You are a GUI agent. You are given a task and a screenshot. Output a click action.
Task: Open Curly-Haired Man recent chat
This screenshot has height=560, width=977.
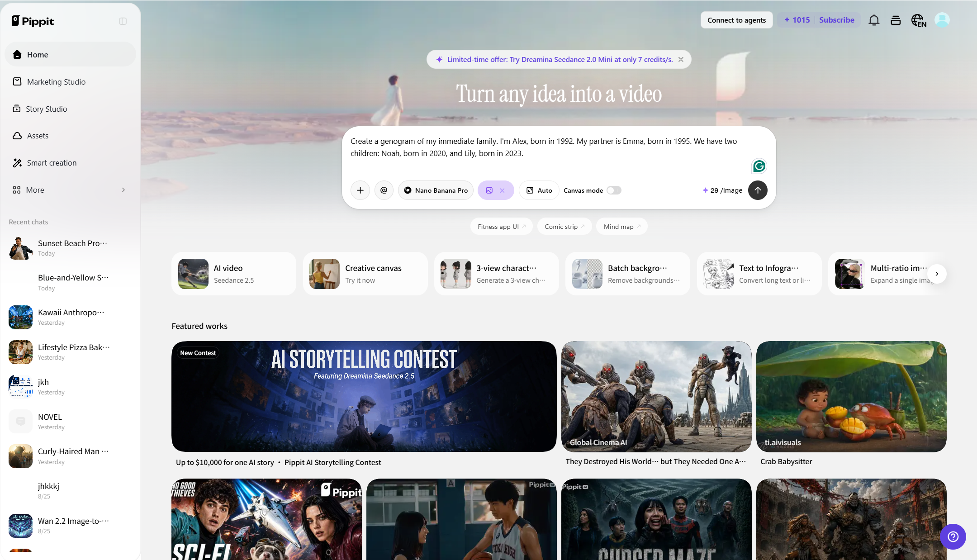70,456
